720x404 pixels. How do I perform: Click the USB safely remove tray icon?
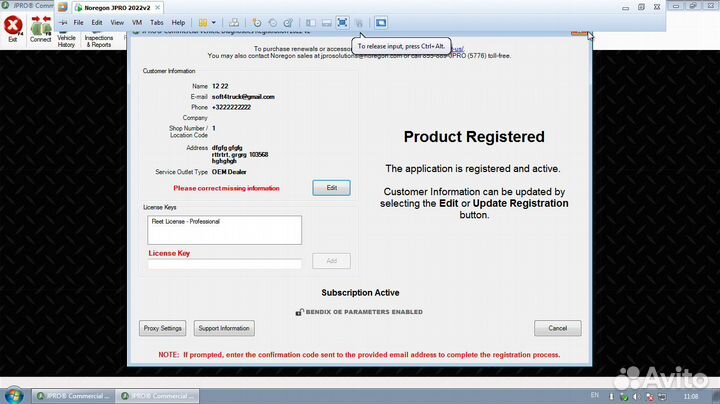(611, 396)
